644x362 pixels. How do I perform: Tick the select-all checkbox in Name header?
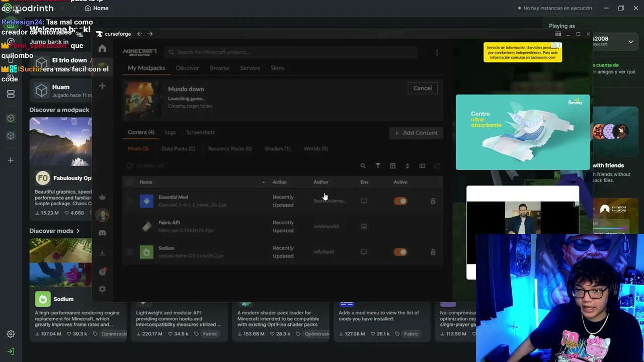tap(130, 182)
